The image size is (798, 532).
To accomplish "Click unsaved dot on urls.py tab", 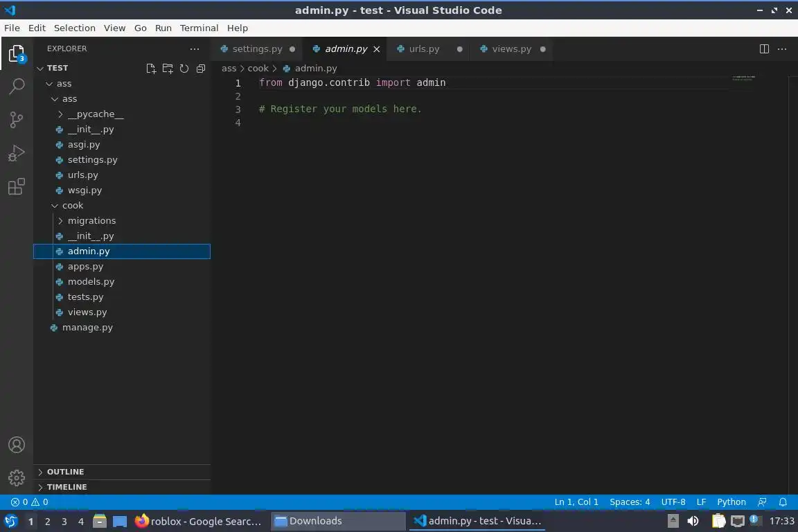I will [x=459, y=49].
